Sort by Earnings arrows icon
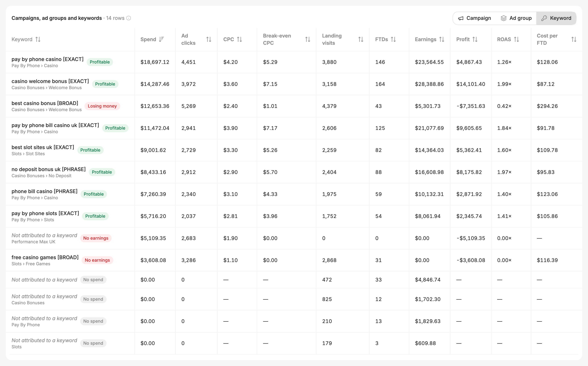This screenshot has width=588, height=366. 442,39
